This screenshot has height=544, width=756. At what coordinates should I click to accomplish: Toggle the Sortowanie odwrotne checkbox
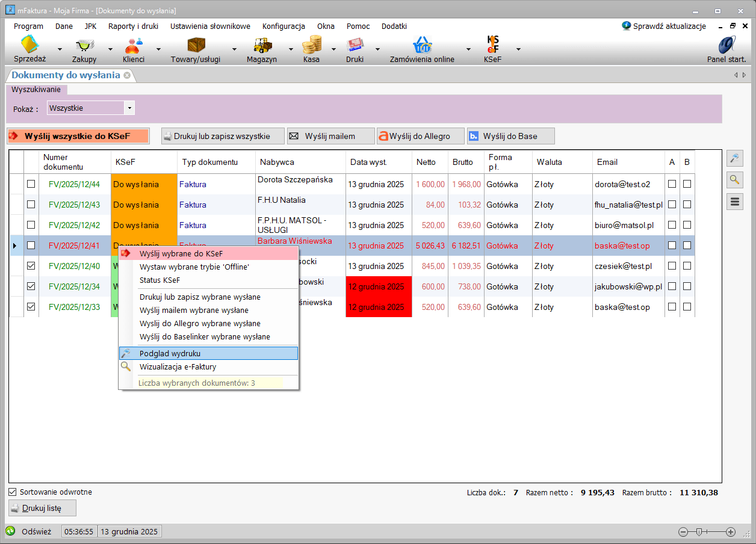(13, 492)
